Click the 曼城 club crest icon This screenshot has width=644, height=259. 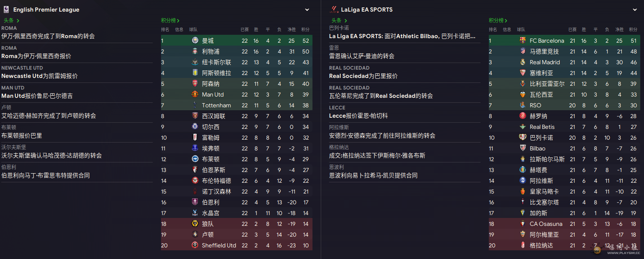click(x=195, y=41)
